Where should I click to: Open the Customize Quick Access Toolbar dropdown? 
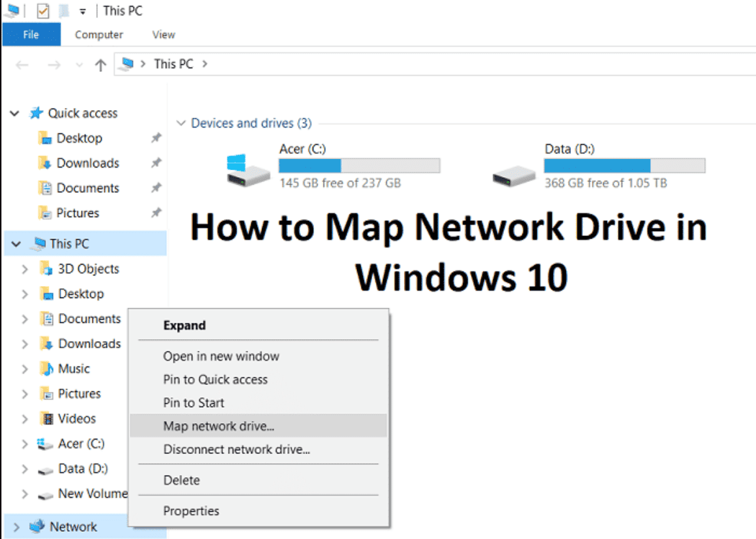click(82, 10)
